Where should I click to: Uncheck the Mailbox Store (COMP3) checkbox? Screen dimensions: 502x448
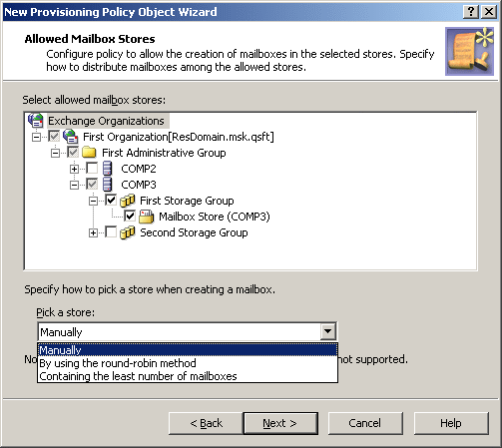pyautogui.click(x=130, y=216)
